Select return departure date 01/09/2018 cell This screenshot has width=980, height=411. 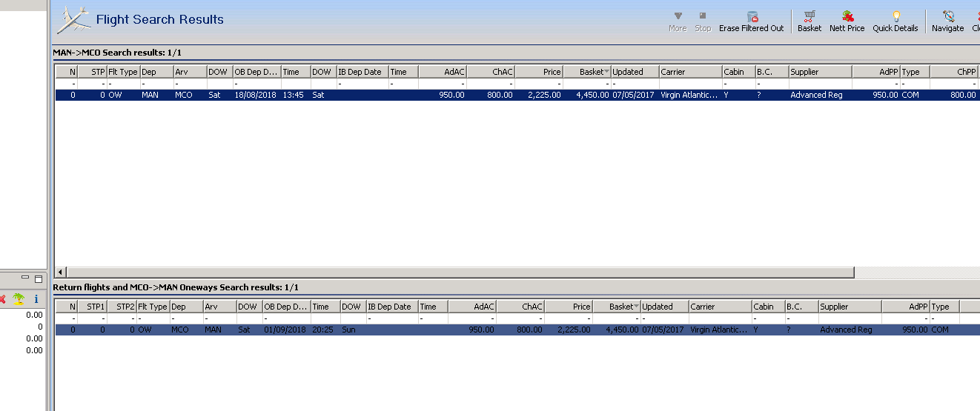coord(286,330)
